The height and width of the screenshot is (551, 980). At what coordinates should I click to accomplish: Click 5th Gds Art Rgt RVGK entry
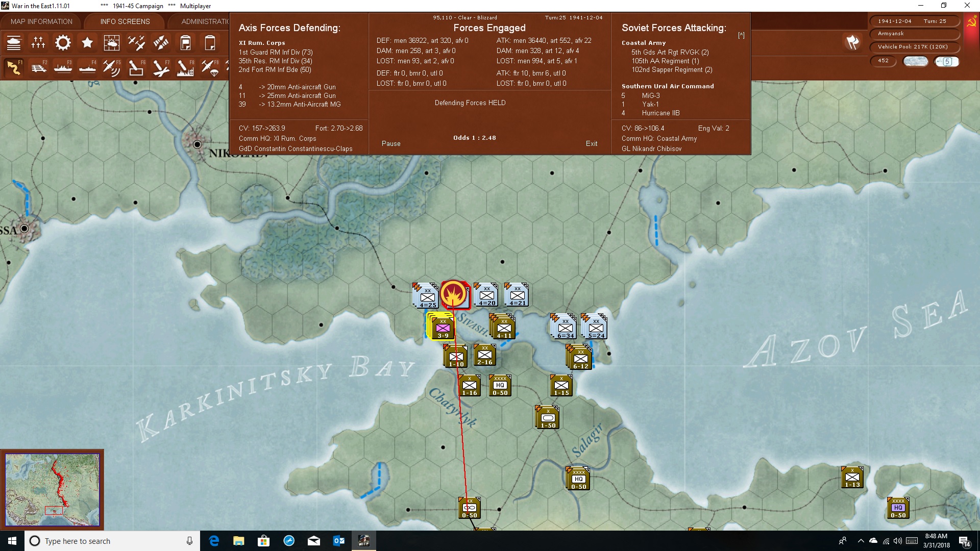pos(670,52)
